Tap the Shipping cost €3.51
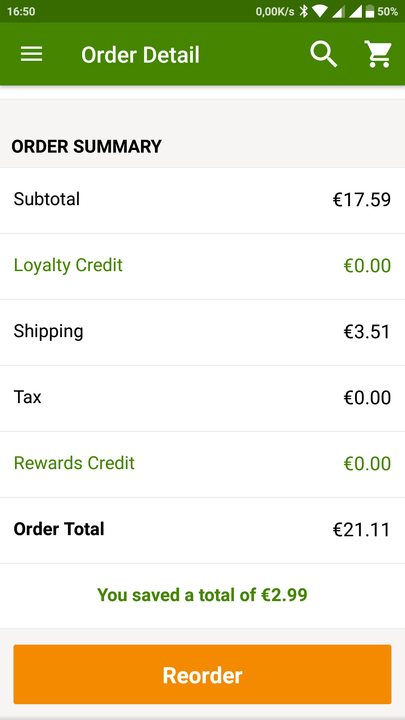 point(367,332)
